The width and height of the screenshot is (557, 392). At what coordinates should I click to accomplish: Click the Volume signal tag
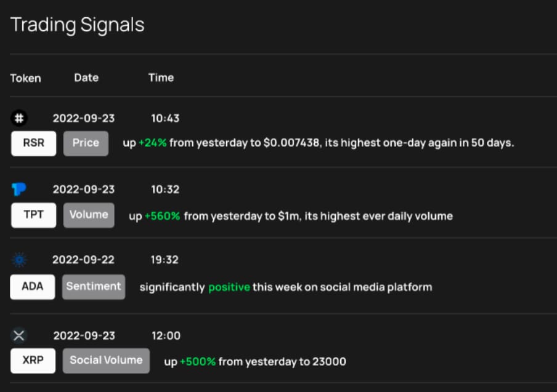89,215
